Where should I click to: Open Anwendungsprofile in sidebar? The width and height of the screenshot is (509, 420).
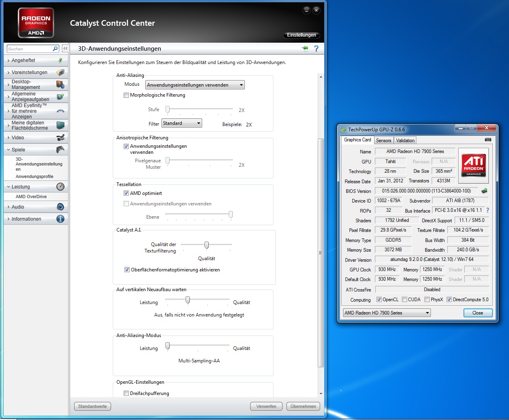[34, 176]
